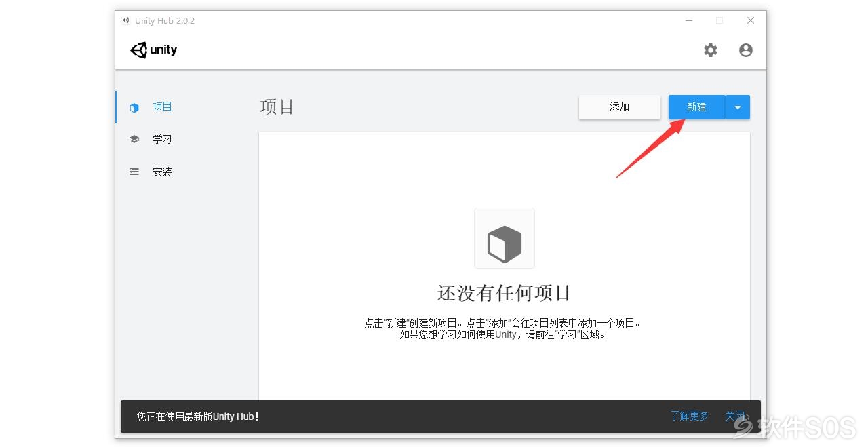868x447 pixels.
Task: Click the Unity Hub 2.0.2 title text
Action: (165, 20)
